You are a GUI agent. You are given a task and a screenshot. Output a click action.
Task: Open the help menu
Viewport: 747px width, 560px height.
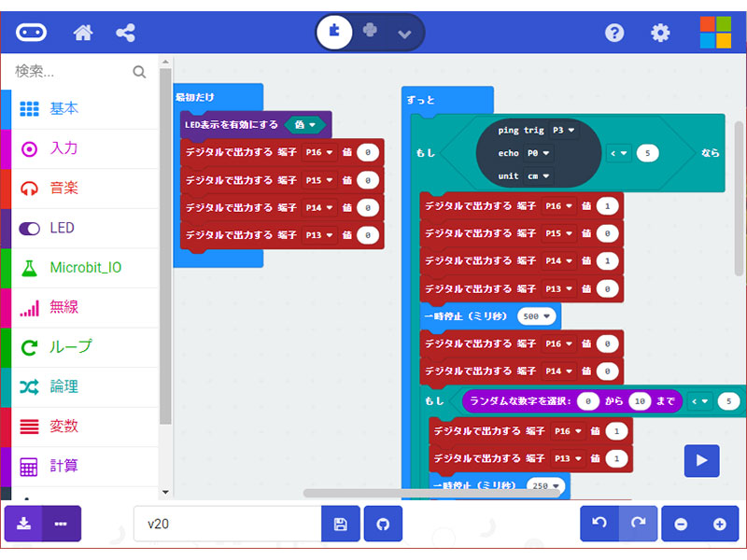[614, 33]
